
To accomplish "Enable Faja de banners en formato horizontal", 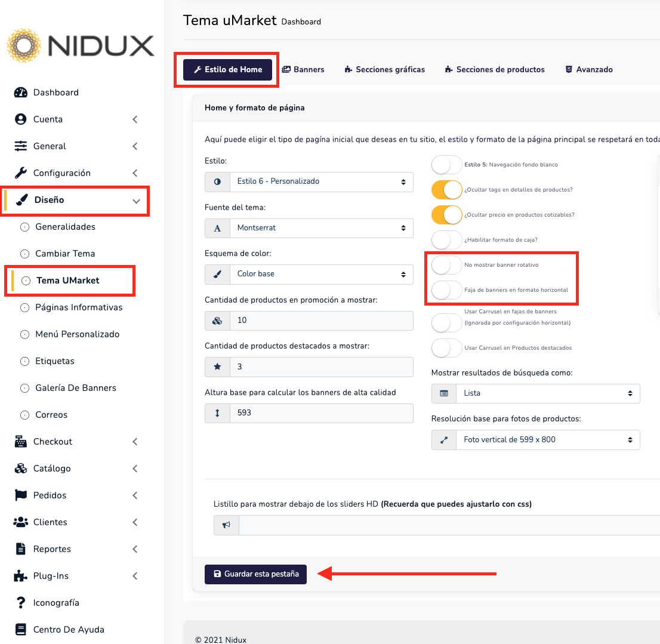I will click(446, 290).
